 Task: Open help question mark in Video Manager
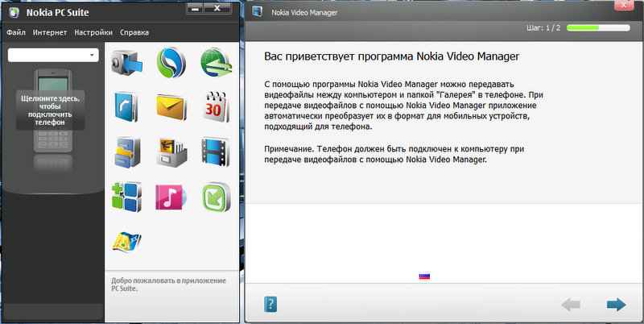[x=270, y=305]
